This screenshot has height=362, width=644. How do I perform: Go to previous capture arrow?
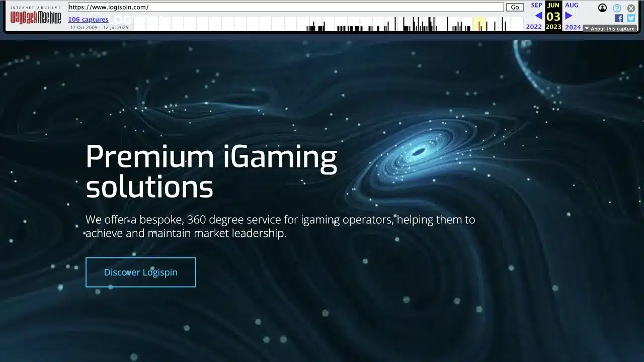pos(538,16)
